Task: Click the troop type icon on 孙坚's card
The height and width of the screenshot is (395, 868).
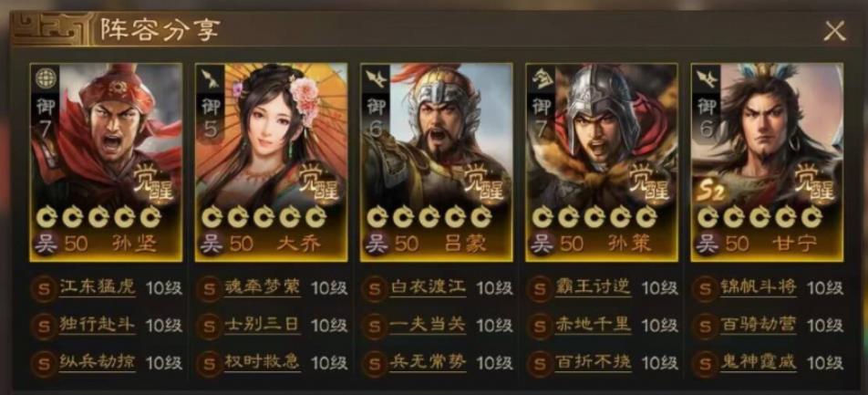Action: coord(45,78)
